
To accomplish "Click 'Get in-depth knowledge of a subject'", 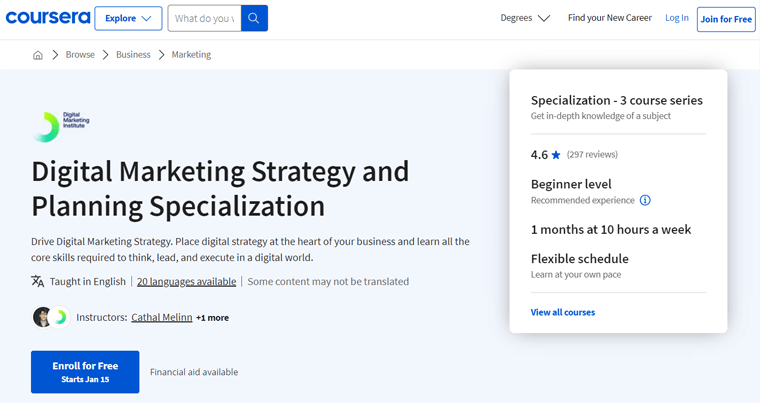I will [x=601, y=116].
